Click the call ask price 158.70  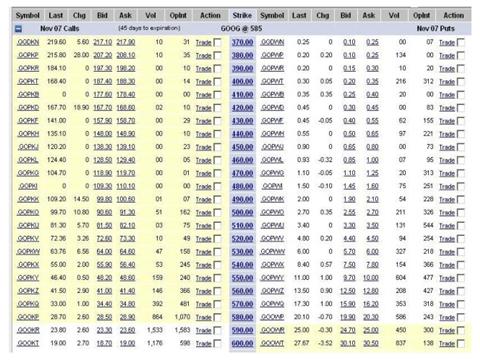tap(126, 121)
